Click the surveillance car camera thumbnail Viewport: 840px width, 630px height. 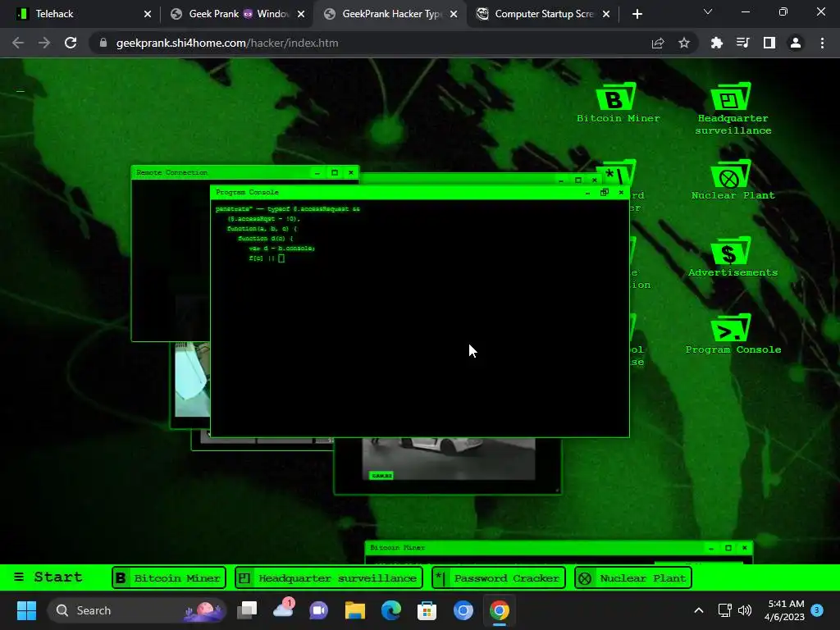click(449, 459)
